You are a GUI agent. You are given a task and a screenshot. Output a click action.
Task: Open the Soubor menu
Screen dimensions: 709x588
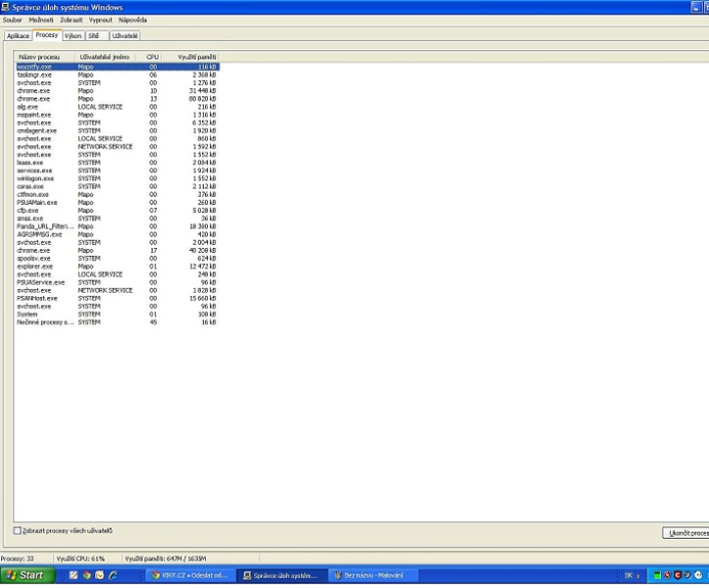(12, 20)
